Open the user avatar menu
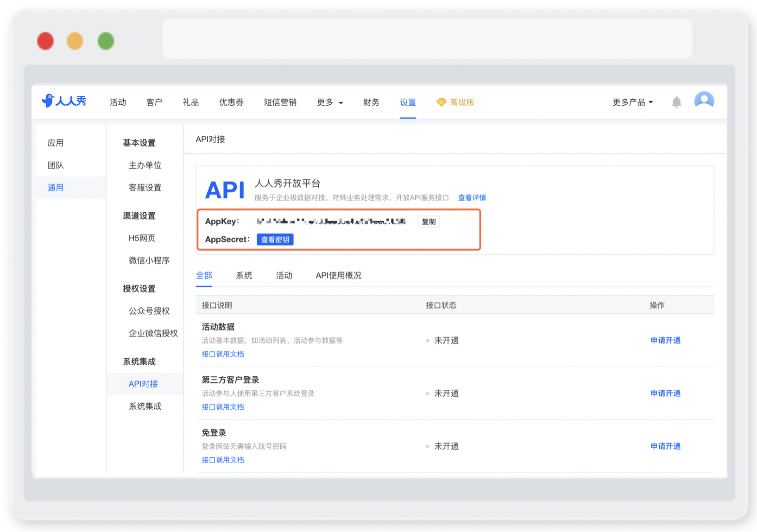 704,101
